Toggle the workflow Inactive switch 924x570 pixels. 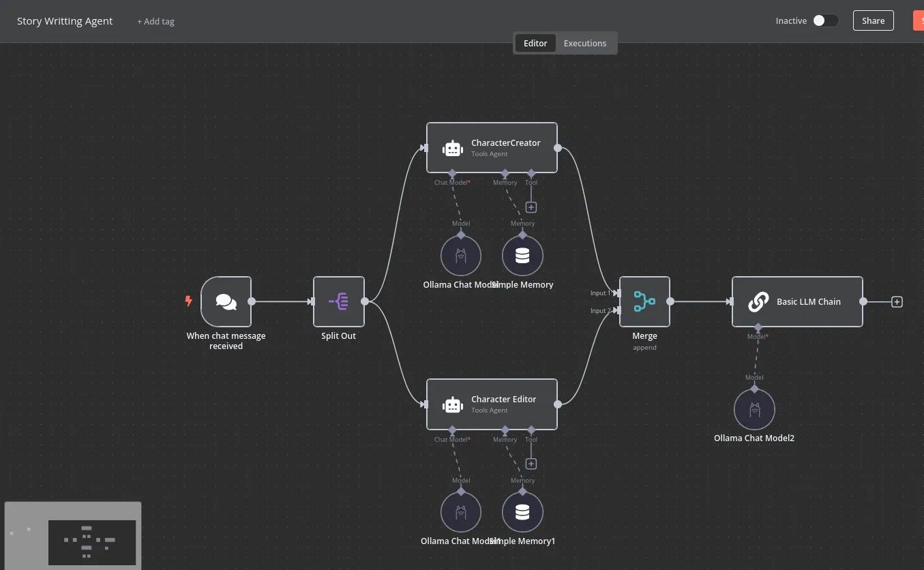tap(824, 20)
